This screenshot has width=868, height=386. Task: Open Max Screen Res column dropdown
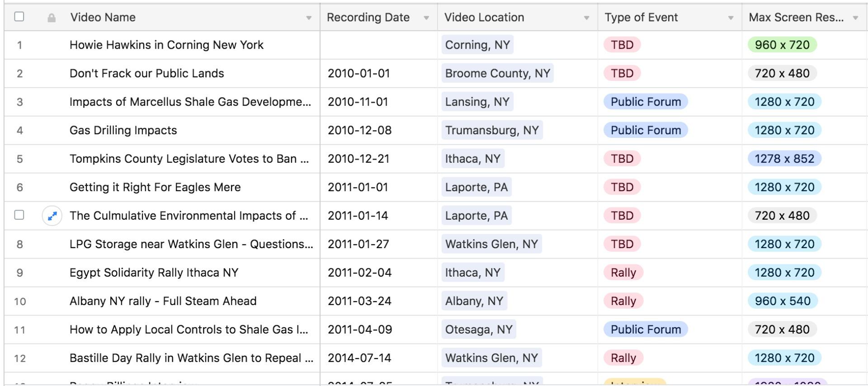coord(855,18)
